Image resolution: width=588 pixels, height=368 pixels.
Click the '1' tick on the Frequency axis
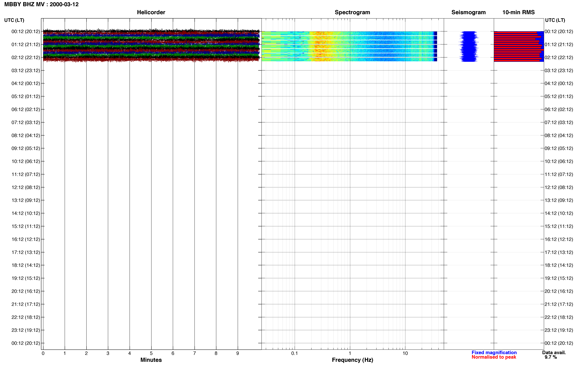350,353
